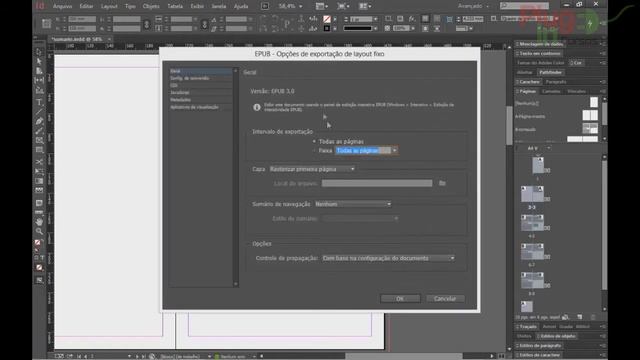
Task: Switch to the Camadas panel tab
Action: 551,91
